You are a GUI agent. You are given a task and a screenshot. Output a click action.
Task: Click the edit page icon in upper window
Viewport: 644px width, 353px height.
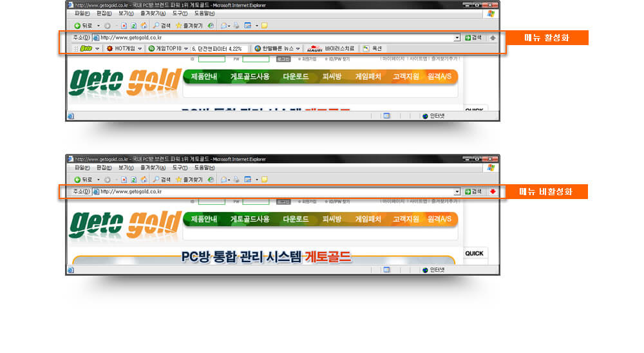click(x=248, y=26)
